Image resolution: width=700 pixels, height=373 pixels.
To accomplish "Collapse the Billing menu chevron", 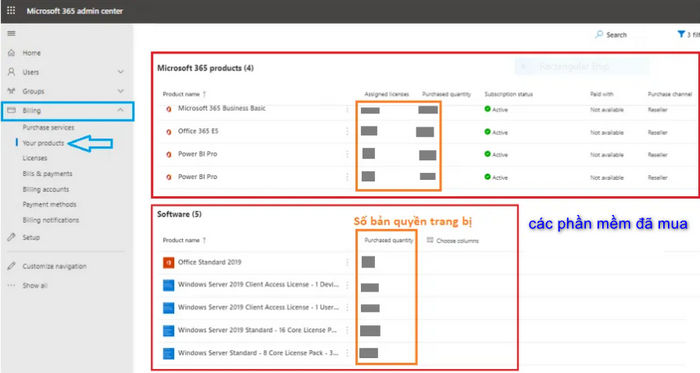I will (121, 110).
